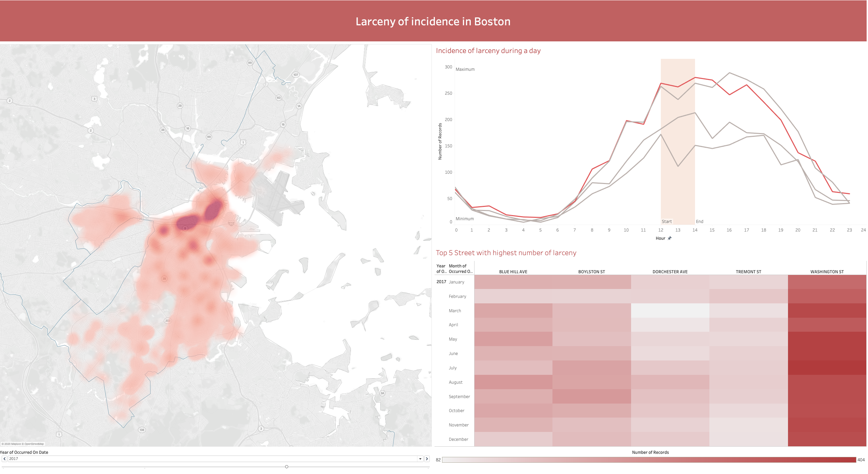The image size is (868, 474).
Task: Click the Incidence of larceny during a day title
Action: coord(488,51)
